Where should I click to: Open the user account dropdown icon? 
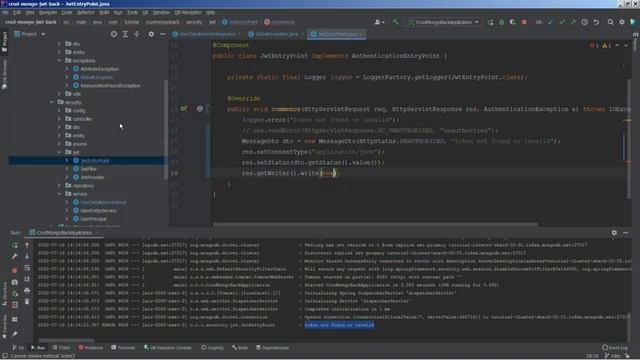pyautogui.click(x=379, y=22)
